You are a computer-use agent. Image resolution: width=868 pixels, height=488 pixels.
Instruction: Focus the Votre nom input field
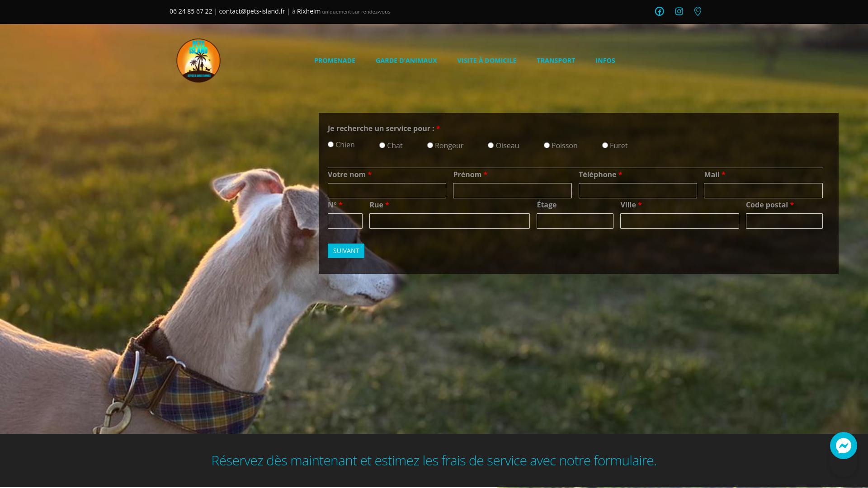tap(387, 191)
